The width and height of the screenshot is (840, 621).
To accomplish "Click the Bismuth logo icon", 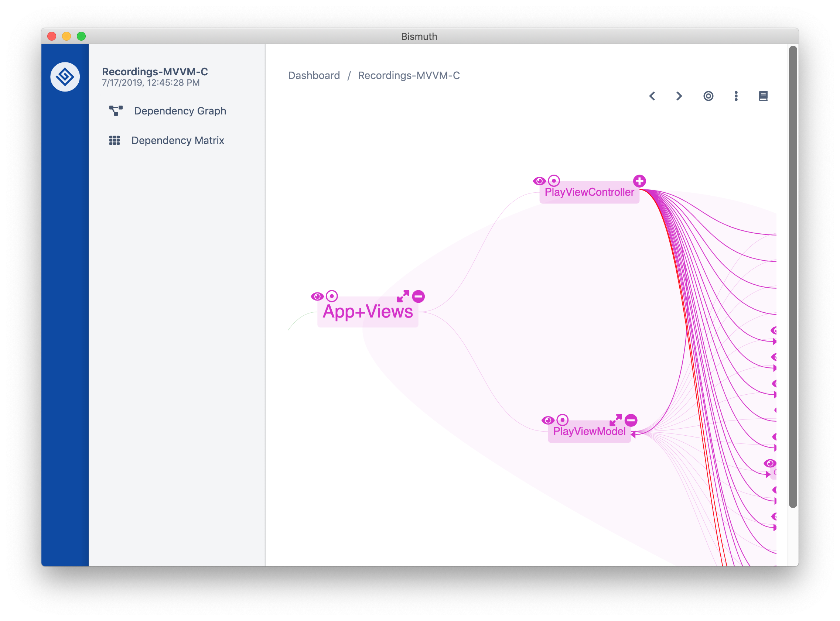I will (65, 77).
